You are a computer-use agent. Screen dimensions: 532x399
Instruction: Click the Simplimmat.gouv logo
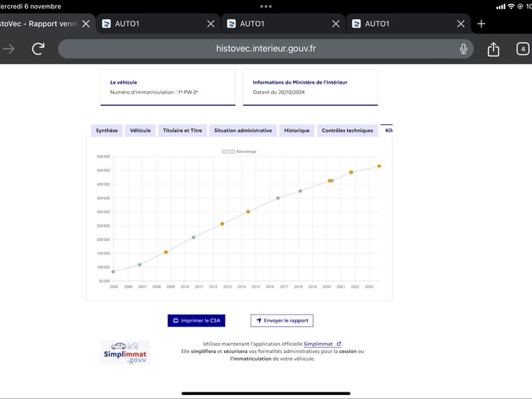coord(125,353)
